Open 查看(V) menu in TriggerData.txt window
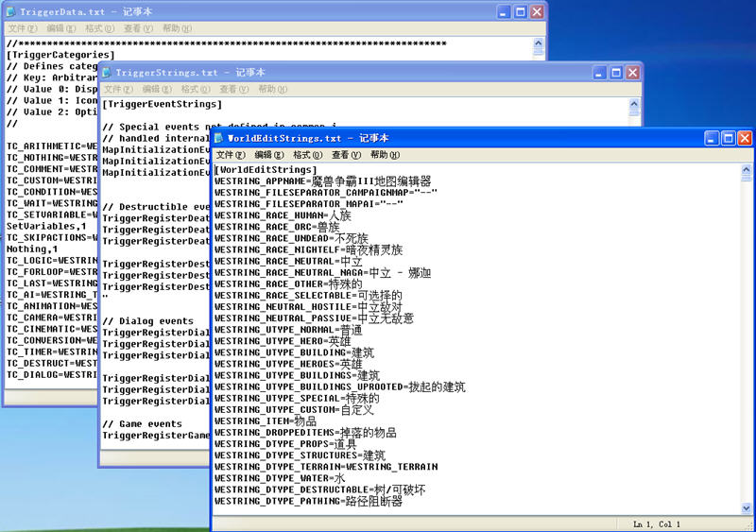This screenshot has width=756, height=532. pos(138,28)
